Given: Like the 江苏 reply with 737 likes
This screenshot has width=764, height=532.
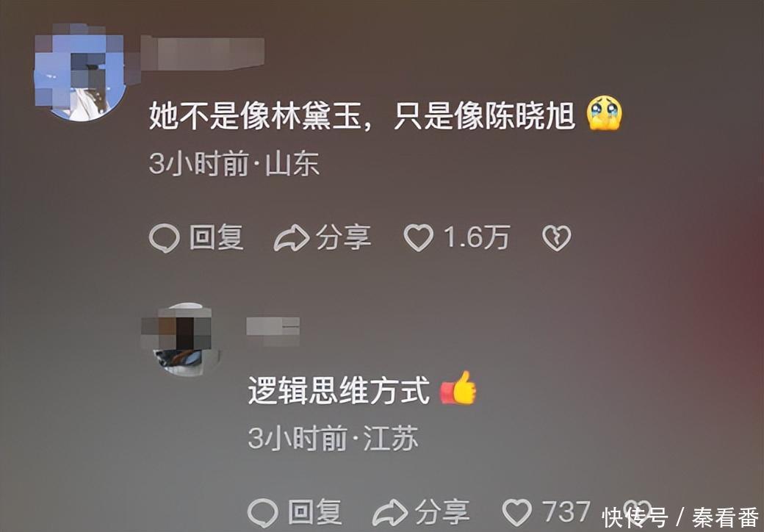Looking at the screenshot, I should (517, 512).
